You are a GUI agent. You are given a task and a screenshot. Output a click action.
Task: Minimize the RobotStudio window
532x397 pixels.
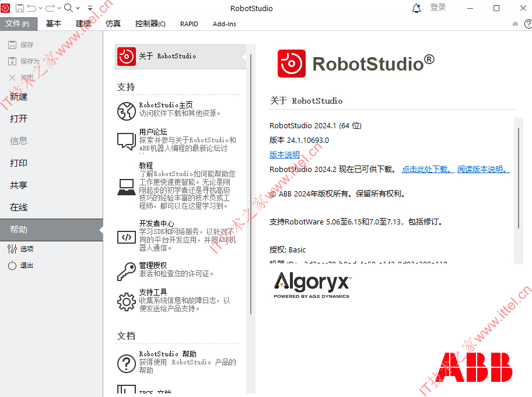click(470, 8)
